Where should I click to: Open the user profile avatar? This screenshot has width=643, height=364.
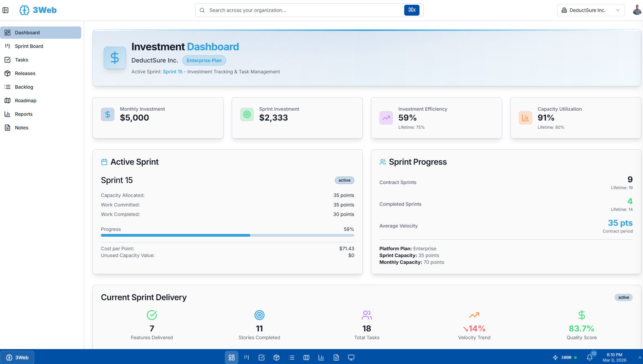[x=637, y=10]
